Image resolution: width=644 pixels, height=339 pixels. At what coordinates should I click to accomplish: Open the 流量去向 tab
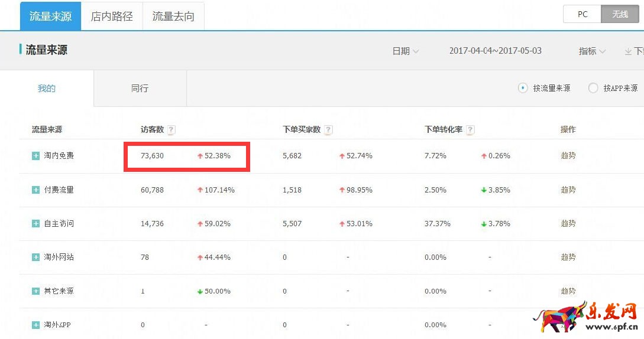tap(173, 16)
